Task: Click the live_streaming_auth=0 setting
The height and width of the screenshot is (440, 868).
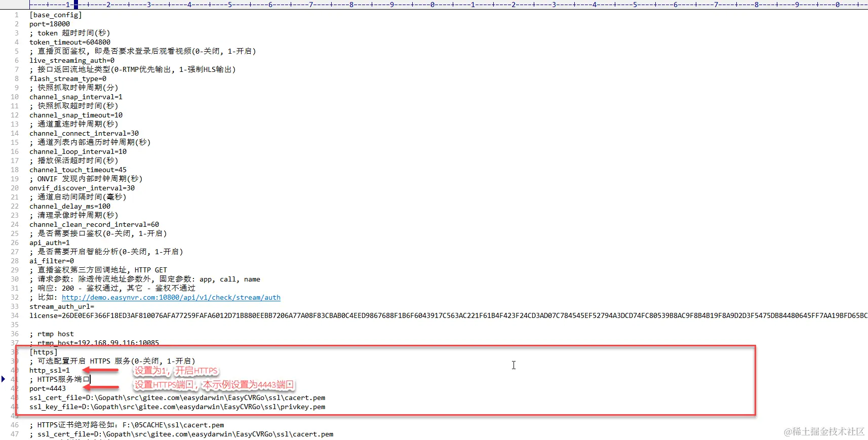Action: (72, 61)
